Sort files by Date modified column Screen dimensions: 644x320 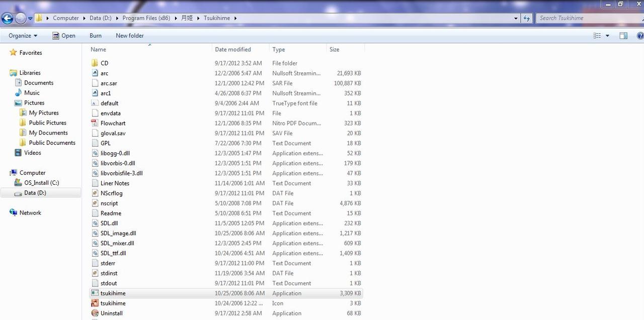click(233, 50)
